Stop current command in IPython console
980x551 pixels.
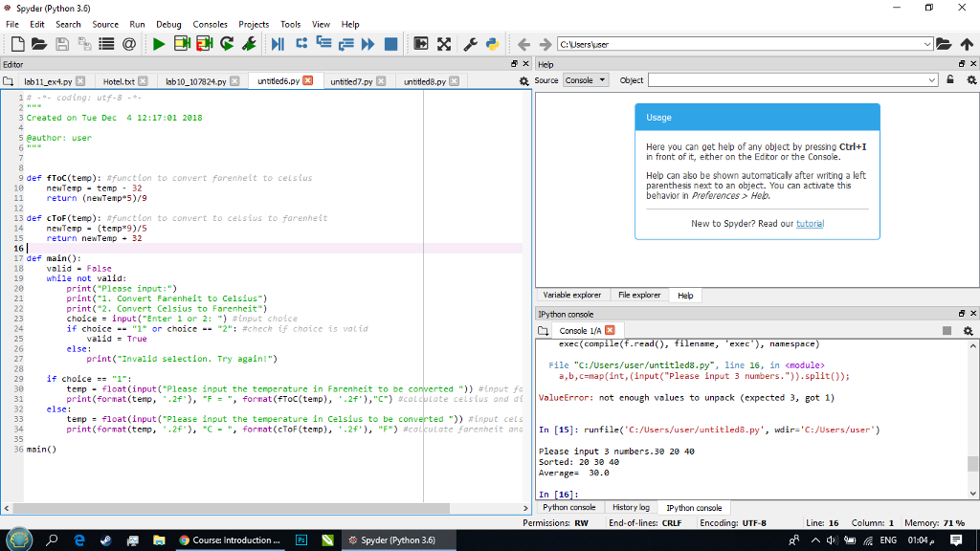pyautogui.click(x=947, y=330)
